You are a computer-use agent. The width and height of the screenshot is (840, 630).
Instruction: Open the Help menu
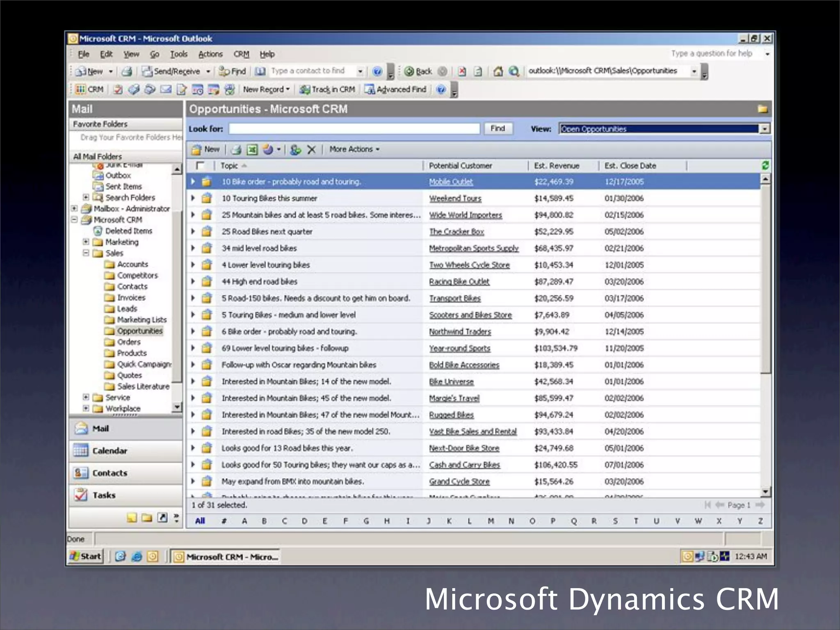[x=267, y=54]
